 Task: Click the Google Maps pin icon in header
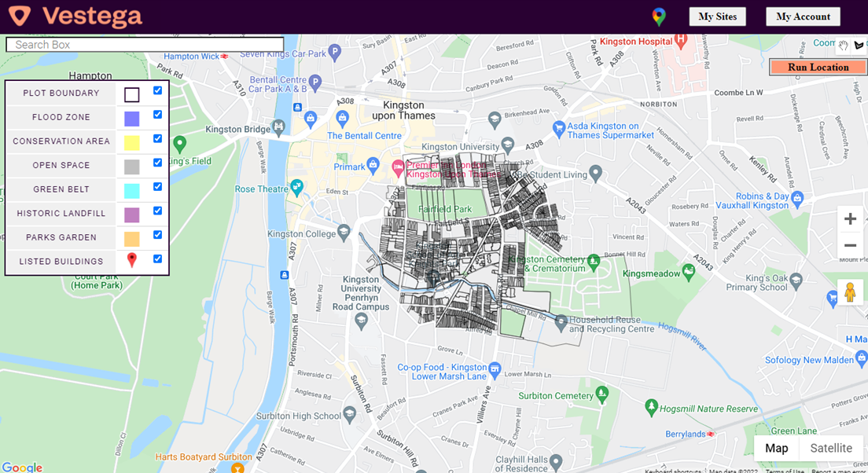(x=659, y=16)
